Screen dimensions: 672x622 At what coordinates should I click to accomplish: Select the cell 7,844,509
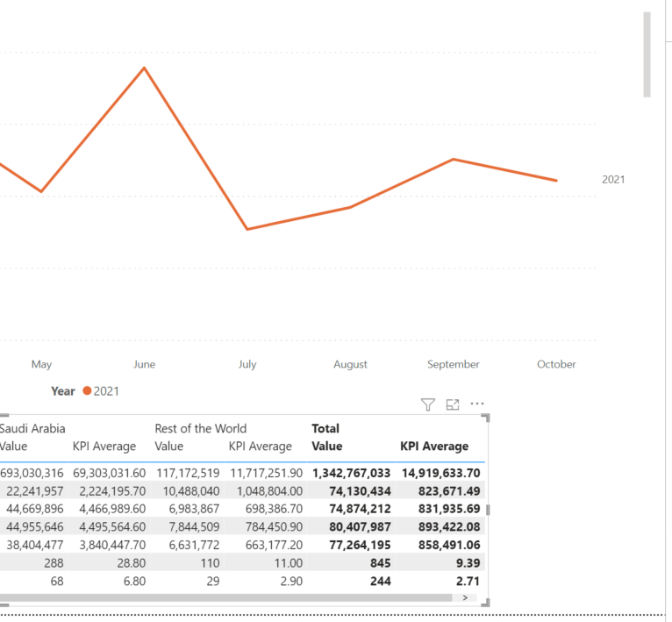194,527
